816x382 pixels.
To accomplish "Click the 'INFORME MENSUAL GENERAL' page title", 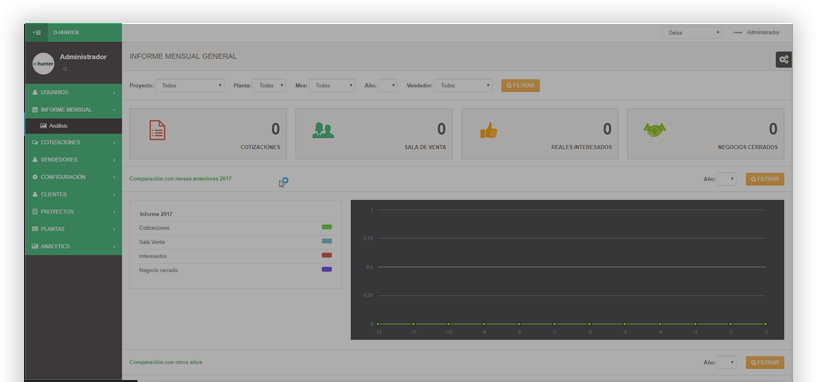I will click(183, 56).
